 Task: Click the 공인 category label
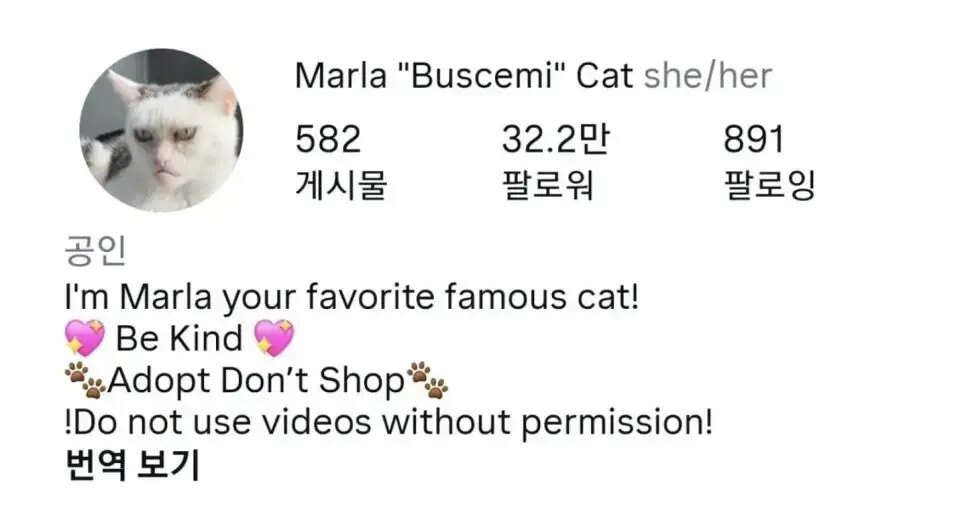pos(95,251)
